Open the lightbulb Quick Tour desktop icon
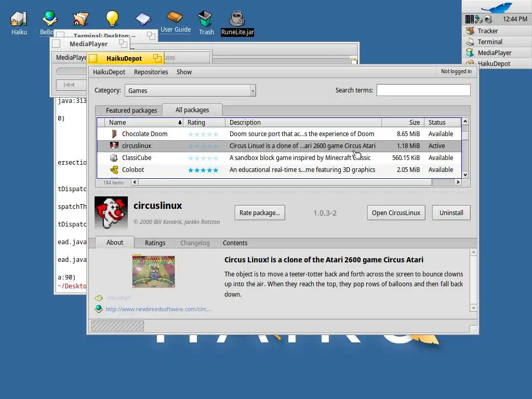 coord(112,19)
